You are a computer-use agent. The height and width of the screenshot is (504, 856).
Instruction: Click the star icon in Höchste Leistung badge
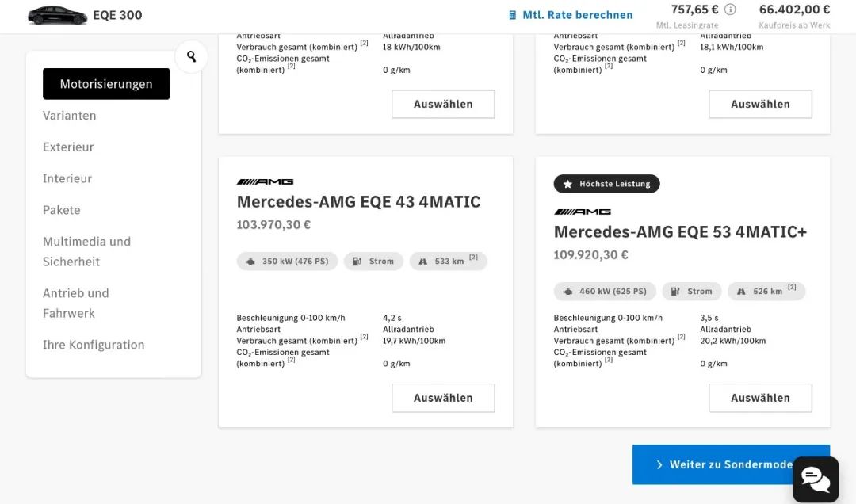tap(567, 184)
